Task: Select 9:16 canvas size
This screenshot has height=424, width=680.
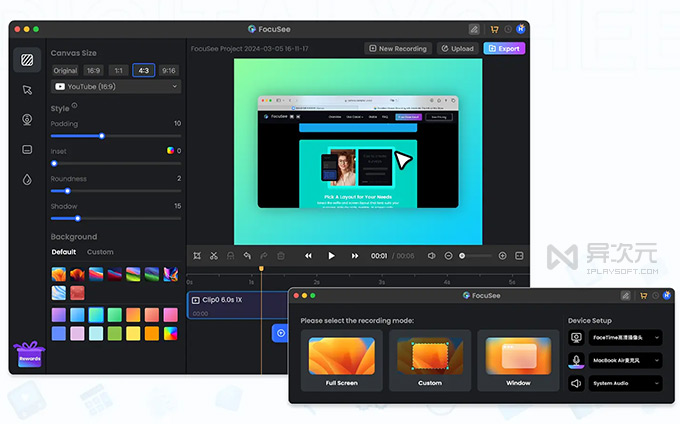Action: [x=169, y=70]
